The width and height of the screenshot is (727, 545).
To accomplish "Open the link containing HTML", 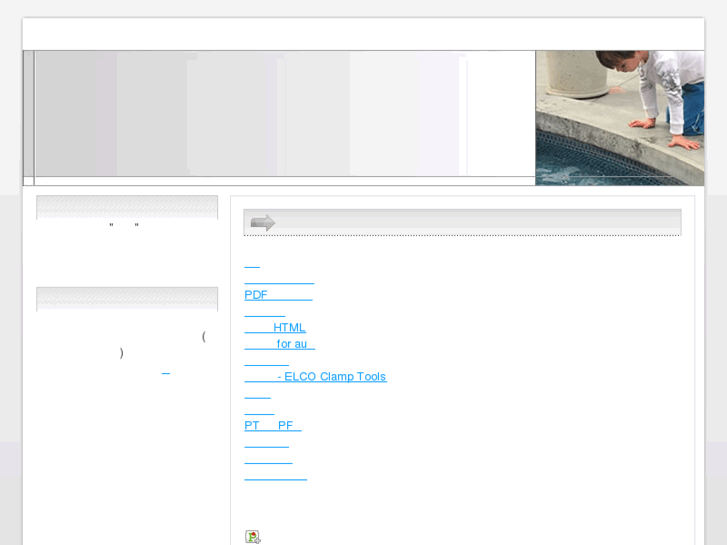I will coord(275,327).
